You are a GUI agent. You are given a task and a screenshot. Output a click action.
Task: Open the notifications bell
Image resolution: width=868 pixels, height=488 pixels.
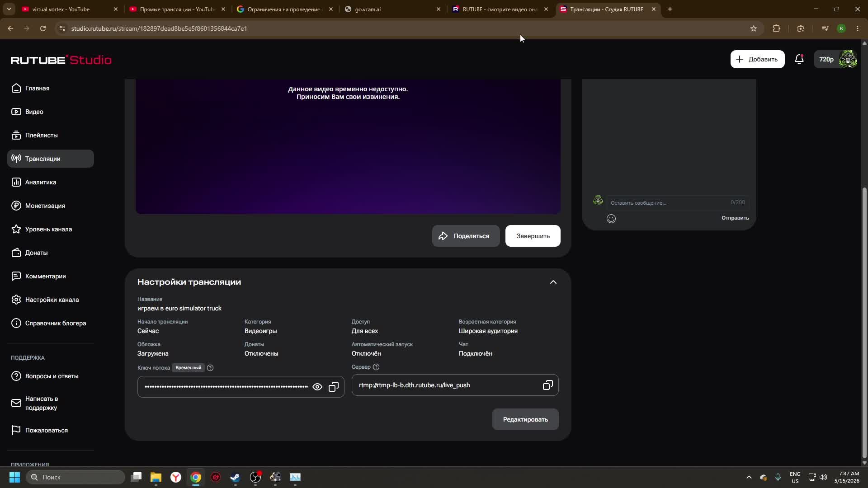(x=799, y=59)
